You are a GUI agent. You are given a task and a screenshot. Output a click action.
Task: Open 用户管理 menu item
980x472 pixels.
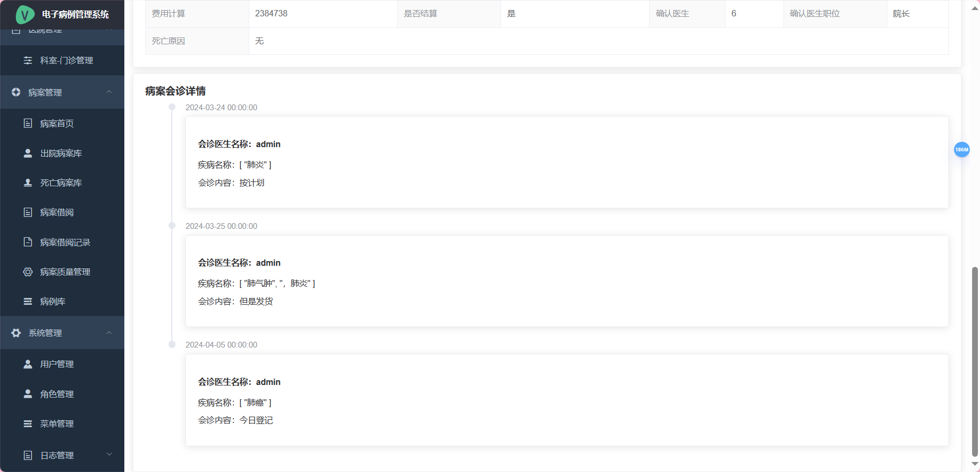click(62, 364)
